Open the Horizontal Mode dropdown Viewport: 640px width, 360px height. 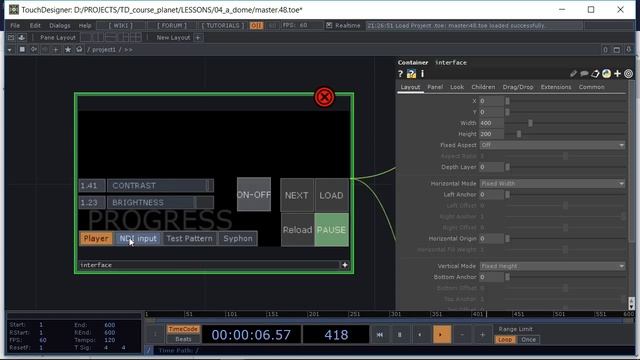tap(552, 184)
